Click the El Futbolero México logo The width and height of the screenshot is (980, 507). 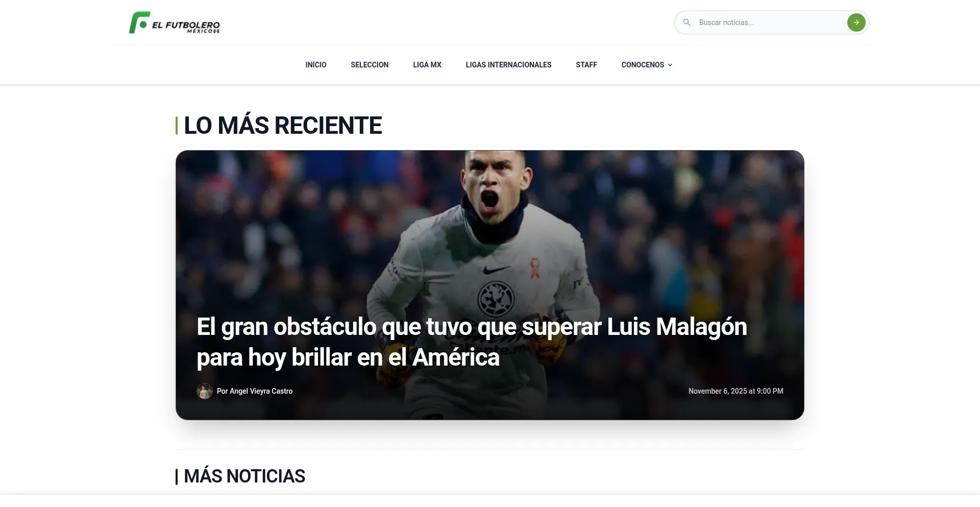(x=174, y=22)
